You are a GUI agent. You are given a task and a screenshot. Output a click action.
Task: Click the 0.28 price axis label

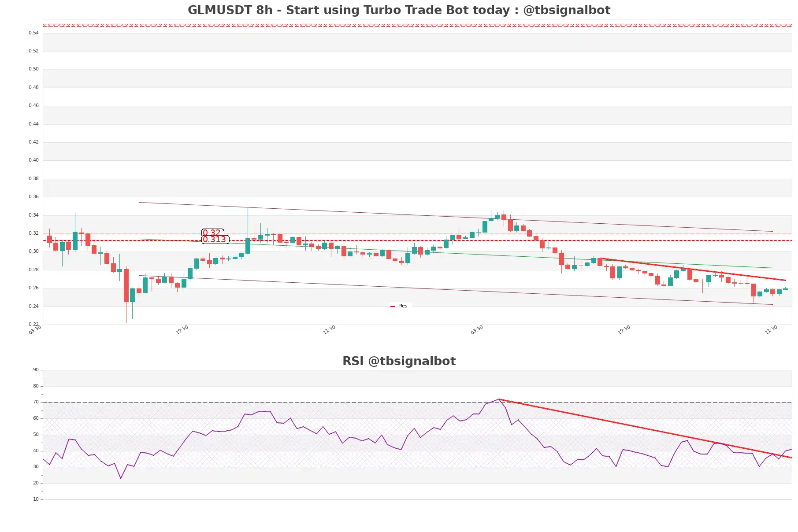point(33,270)
